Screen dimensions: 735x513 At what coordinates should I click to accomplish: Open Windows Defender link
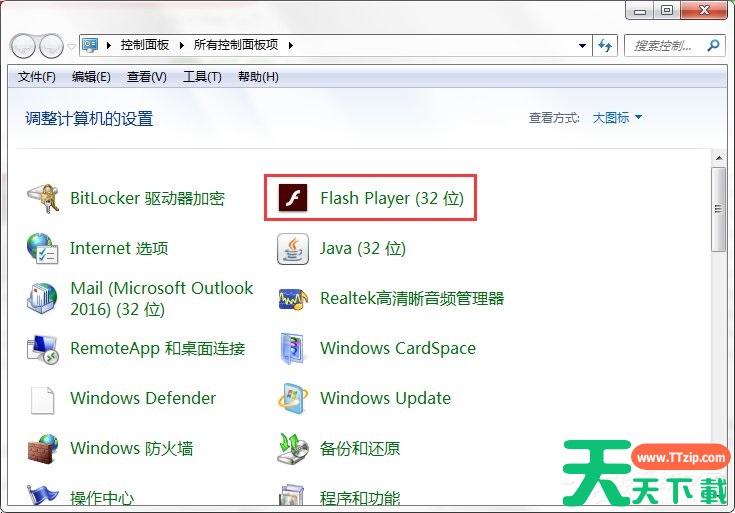143,399
